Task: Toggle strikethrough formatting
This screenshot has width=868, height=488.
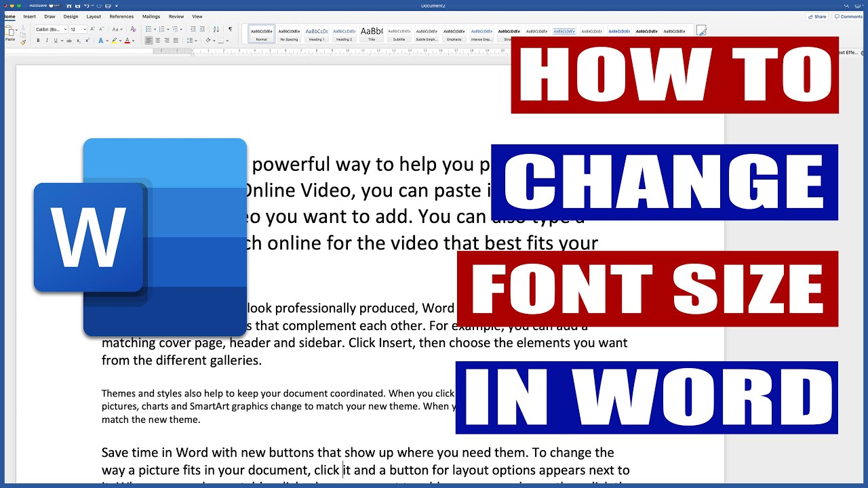Action: (69, 40)
